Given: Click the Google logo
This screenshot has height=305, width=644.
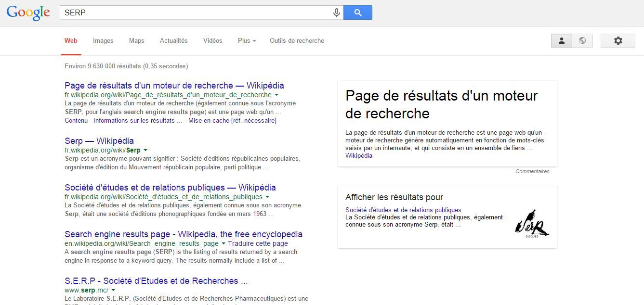Looking at the screenshot, I should point(28,13).
